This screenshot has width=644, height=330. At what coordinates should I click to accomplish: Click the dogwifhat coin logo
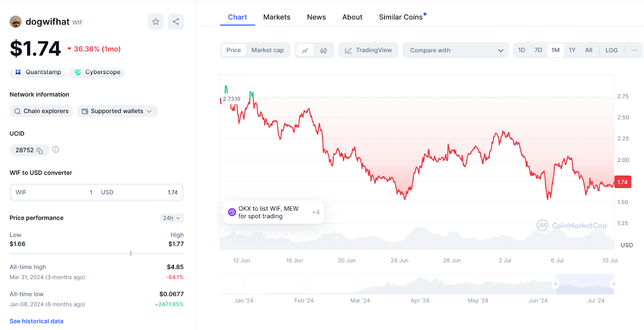[16, 22]
